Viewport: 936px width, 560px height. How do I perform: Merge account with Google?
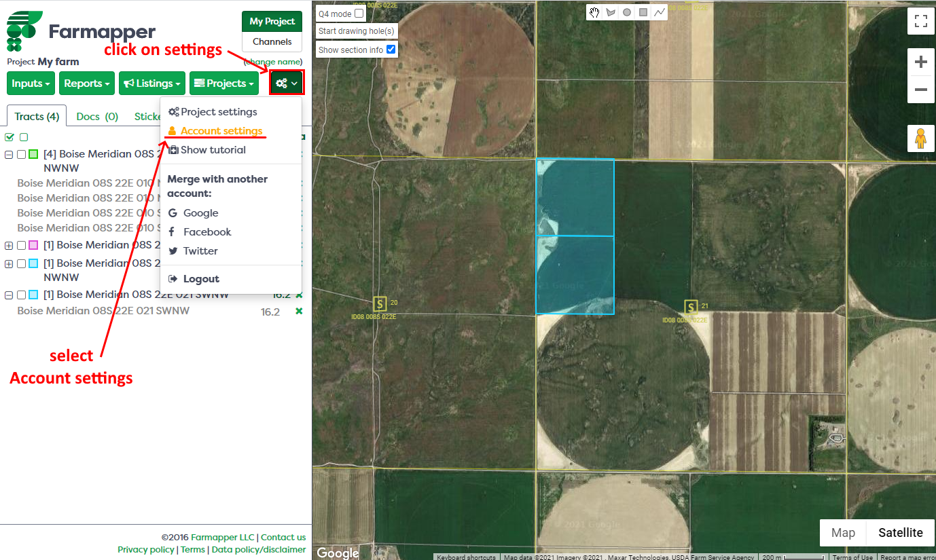point(194,213)
